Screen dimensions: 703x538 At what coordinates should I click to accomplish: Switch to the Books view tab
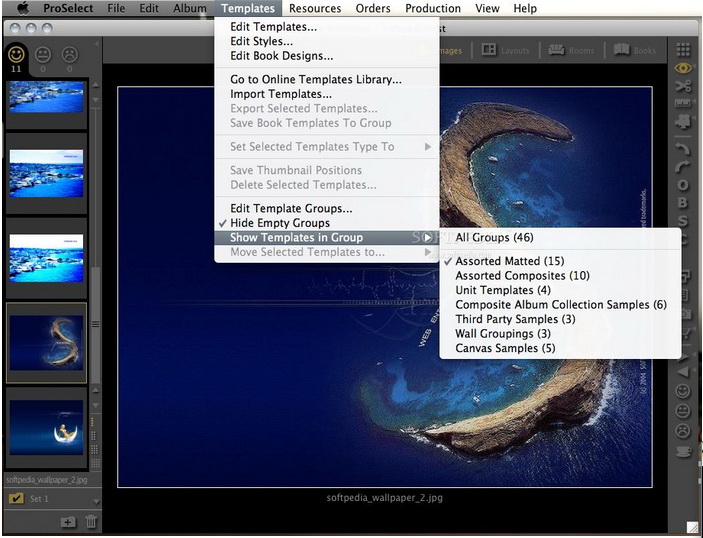(x=635, y=50)
